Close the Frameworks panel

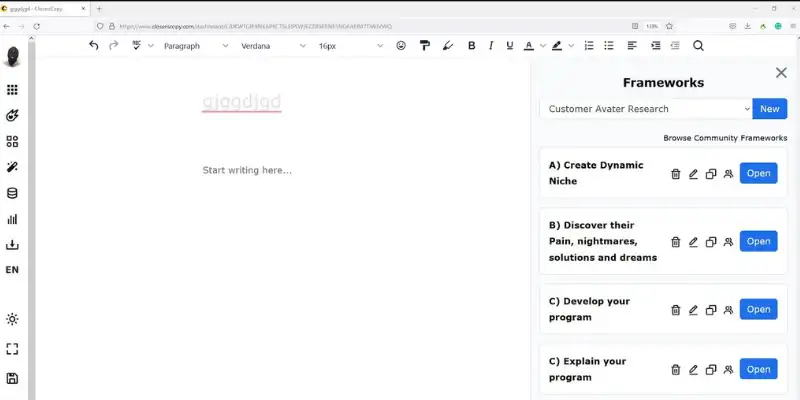781,72
